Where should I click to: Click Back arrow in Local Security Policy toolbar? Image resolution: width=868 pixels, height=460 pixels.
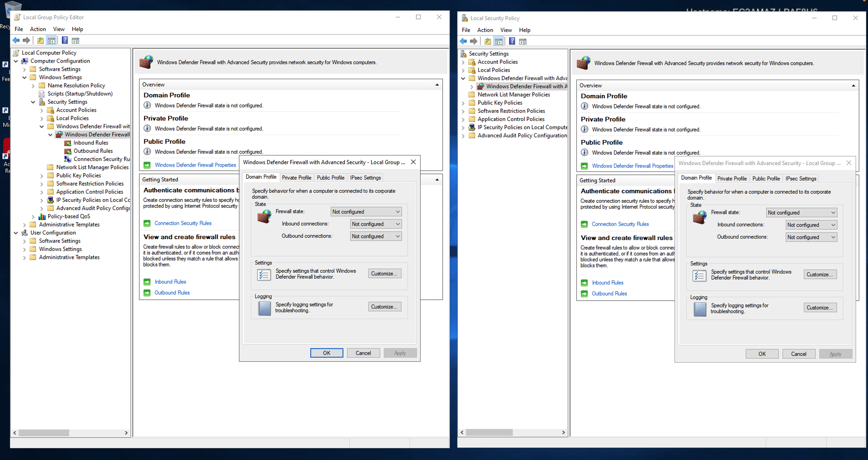[463, 41]
